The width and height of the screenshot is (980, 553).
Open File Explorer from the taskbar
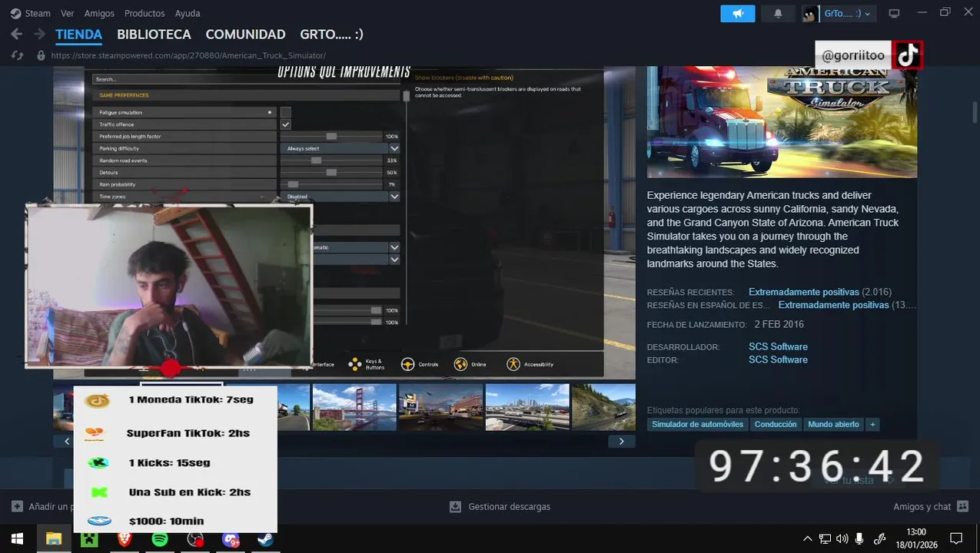[x=53, y=539]
